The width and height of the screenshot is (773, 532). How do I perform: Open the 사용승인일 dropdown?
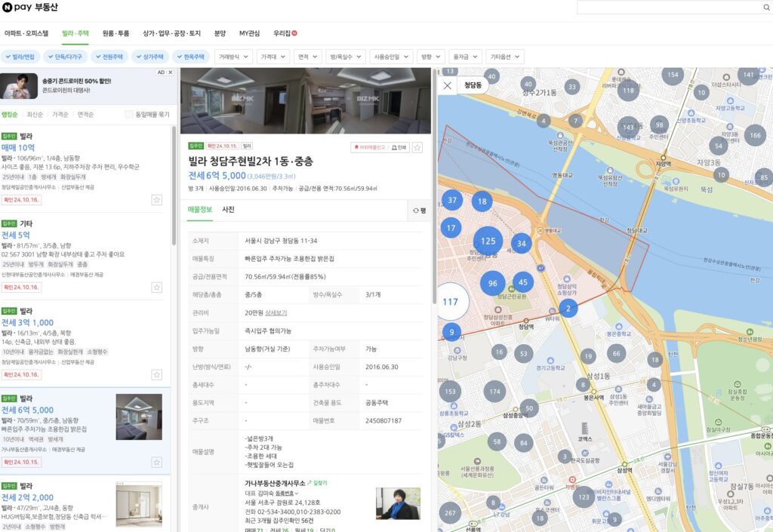click(391, 57)
